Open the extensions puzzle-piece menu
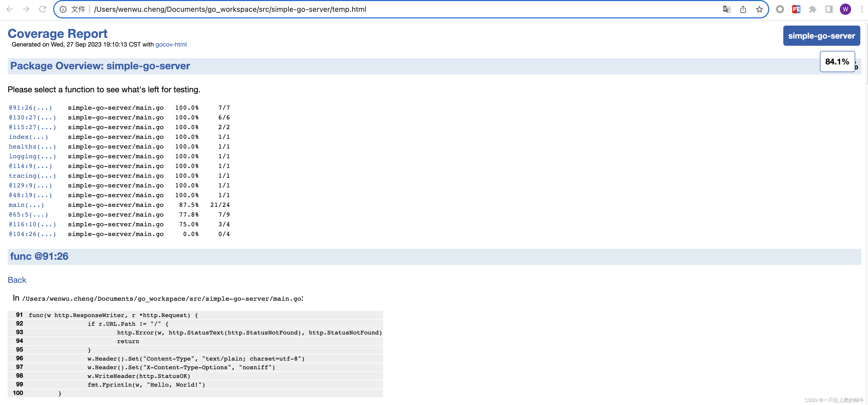 pos(813,9)
